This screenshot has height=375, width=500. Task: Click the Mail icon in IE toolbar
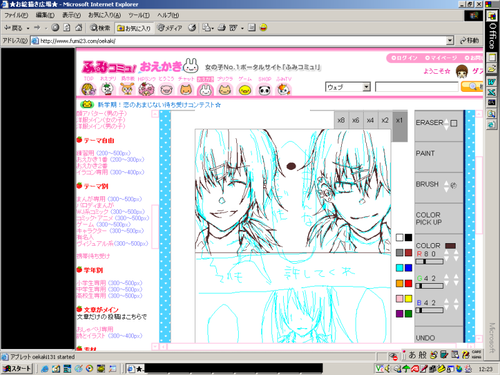coord(207,28)
